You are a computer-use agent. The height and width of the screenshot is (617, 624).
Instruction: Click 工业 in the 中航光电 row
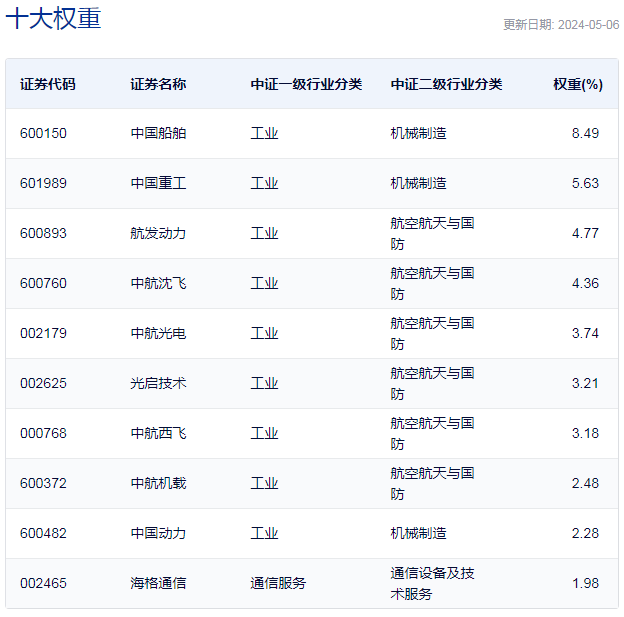click(x=264, y=333)
